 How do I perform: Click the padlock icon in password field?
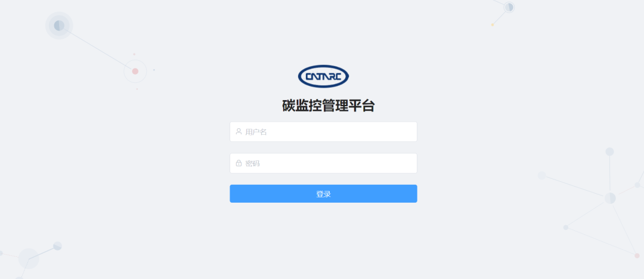(x=239, y=163)
